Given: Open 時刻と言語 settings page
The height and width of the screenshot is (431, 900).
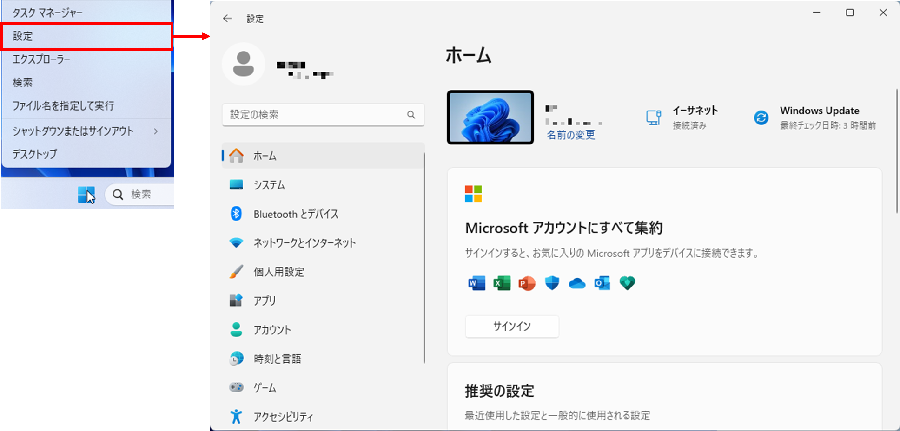Looking at the screenshot, I should (323, 359).
